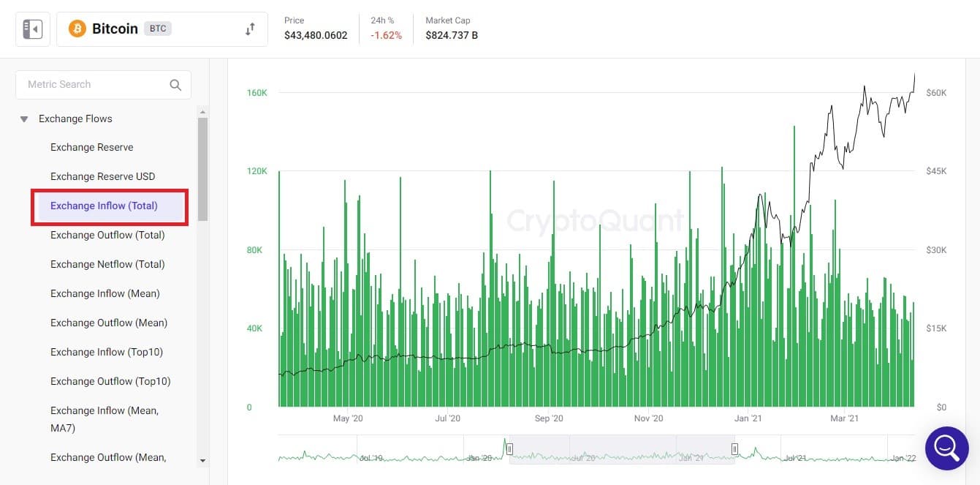
Task: Choose the Exchange Inflow (Mean) metric
Action: pos(105,293)
